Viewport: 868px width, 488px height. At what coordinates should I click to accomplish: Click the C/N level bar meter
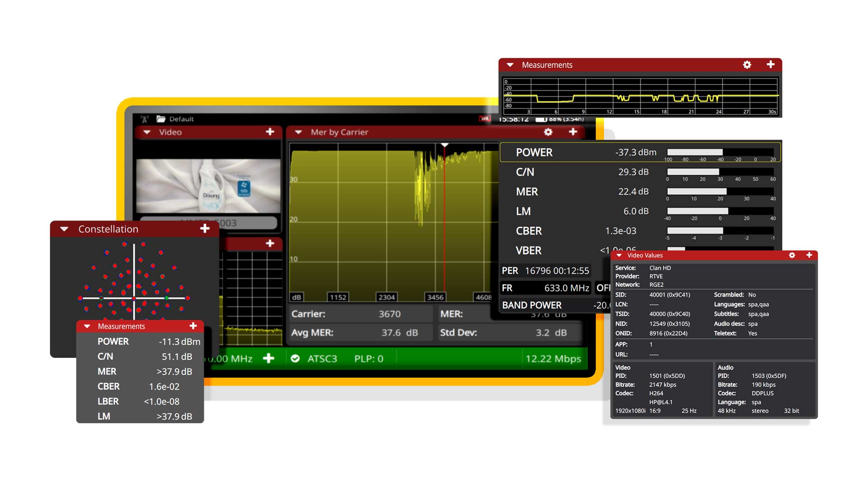[720, 172]
